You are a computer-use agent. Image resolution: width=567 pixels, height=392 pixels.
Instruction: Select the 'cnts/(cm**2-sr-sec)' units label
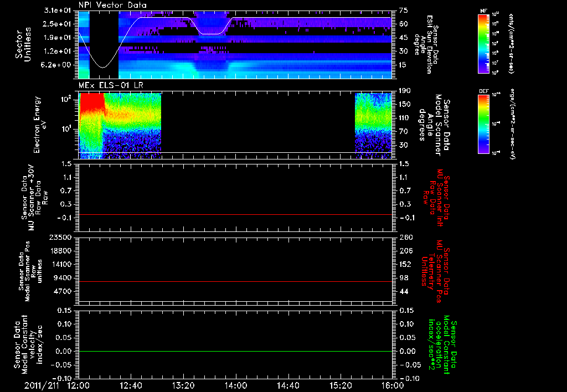pyautogui.click(x=511, y=43)
